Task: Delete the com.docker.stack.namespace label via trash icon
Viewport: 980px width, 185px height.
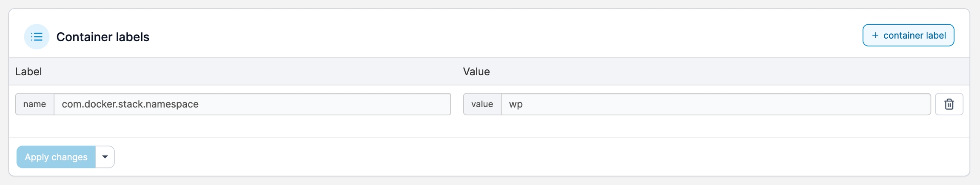Action: coord(949,104)
